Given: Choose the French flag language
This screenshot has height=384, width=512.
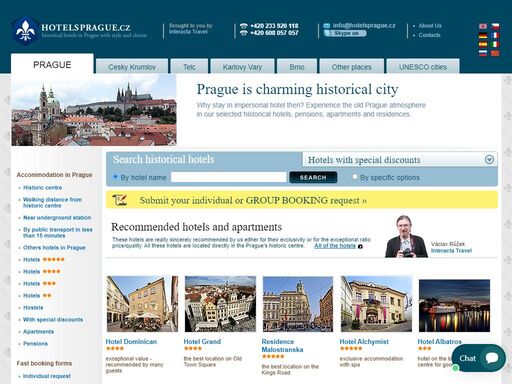Looking at the screenshot, I should coord(495,35).
